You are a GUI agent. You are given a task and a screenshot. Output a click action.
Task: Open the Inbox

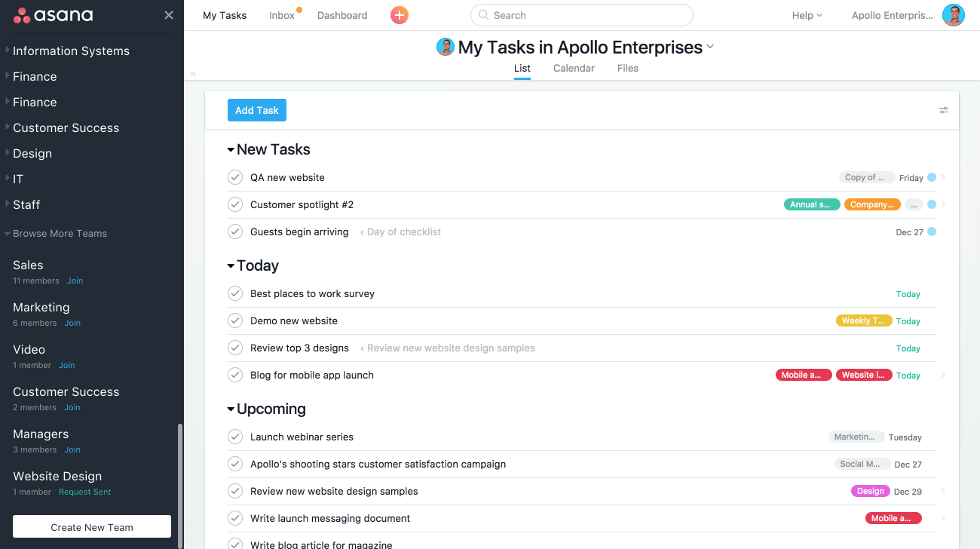(282, 15)
